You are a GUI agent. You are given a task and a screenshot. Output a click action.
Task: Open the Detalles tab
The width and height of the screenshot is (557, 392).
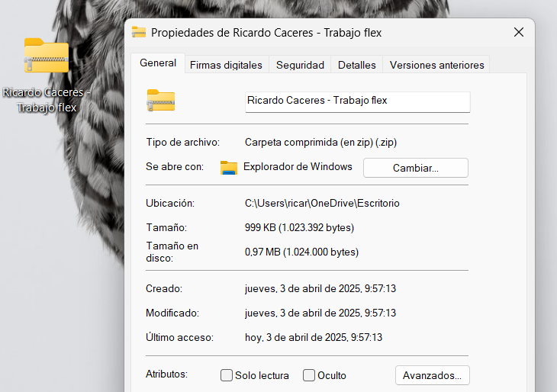pyautogui.click(x=357, y=65)
